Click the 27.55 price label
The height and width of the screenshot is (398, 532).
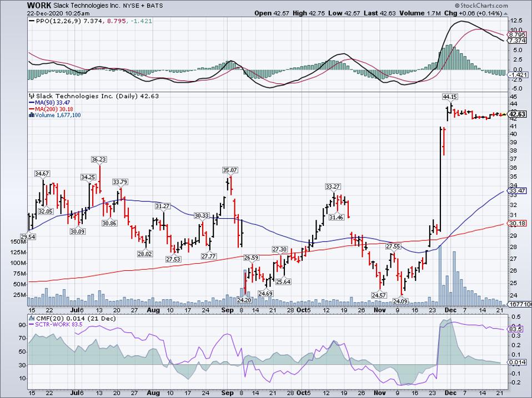pyautogui.click(x=393, y=246)
